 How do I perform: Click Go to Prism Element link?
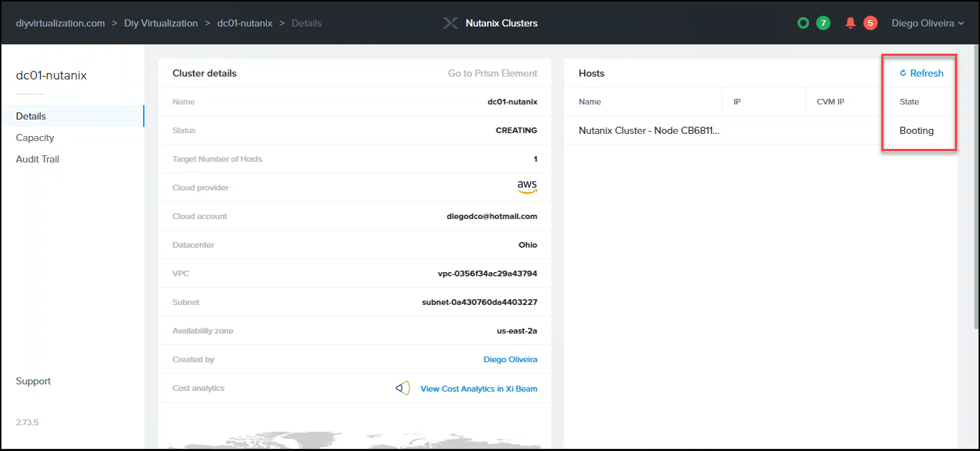click(492, 73)
